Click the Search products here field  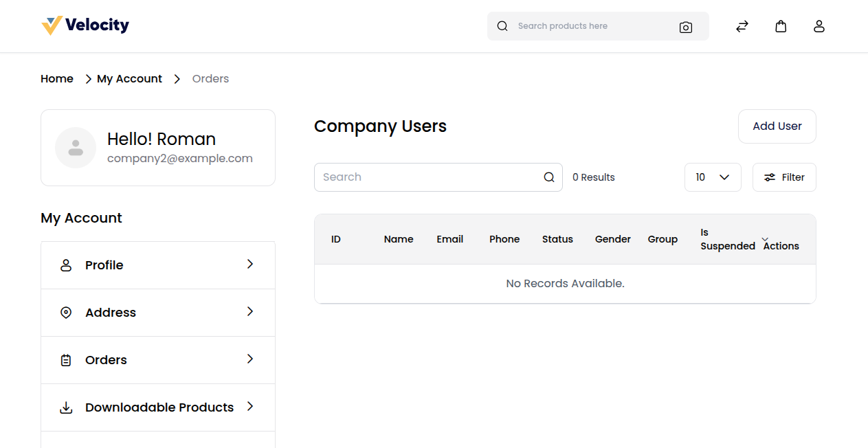click(591, 26)
